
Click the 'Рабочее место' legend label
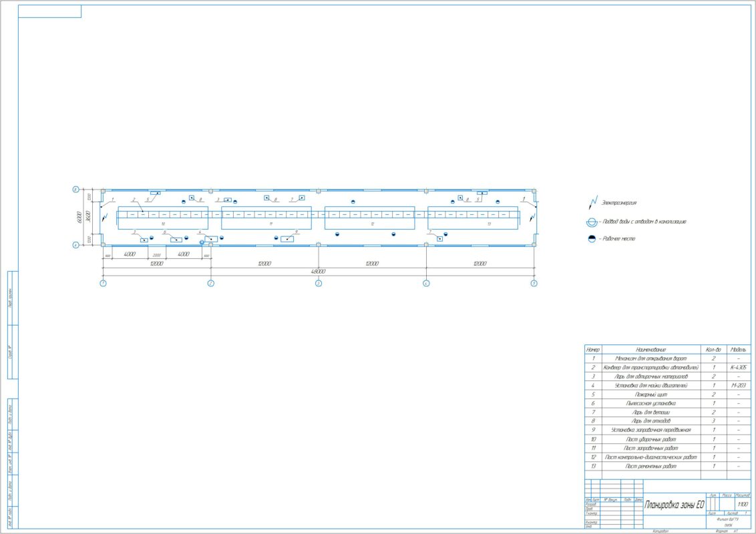(x=619, y=238)
